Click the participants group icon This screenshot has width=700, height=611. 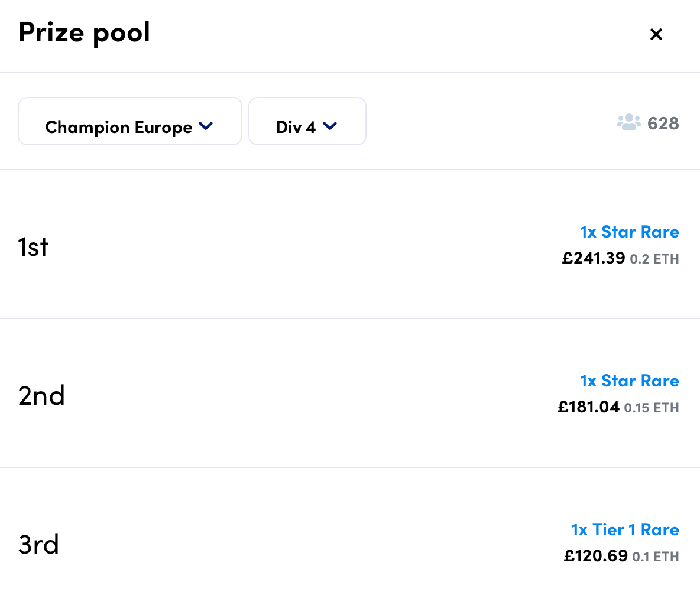(628, 122)
